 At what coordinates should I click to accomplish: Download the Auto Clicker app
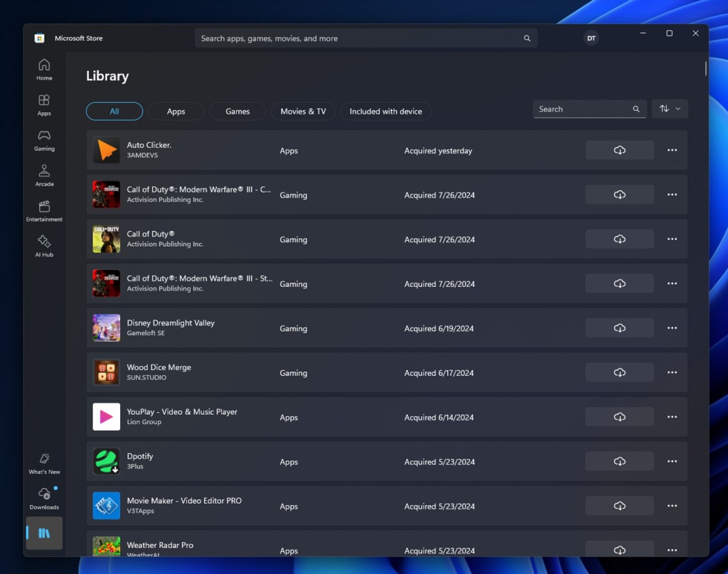pyautogui.click(x=619, y=150)
